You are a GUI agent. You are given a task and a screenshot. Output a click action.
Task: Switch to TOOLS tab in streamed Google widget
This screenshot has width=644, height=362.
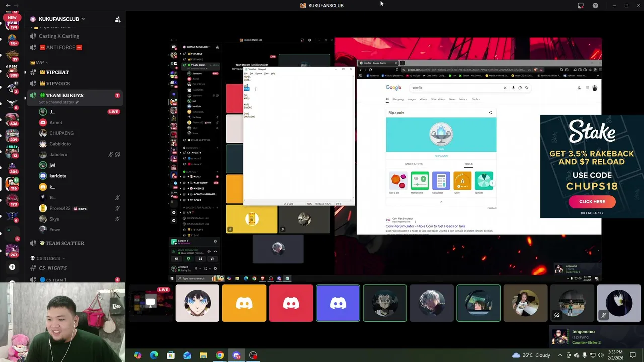coord(468,164)
